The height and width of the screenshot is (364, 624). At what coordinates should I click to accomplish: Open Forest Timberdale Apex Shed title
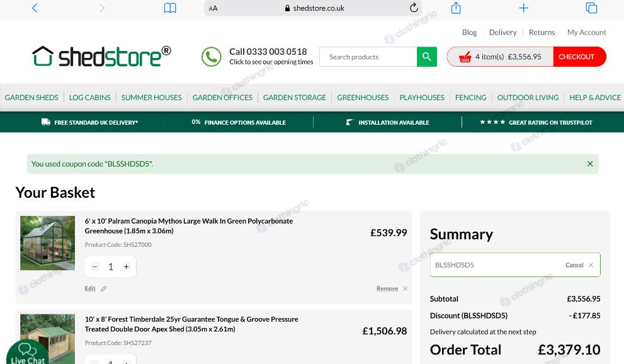(191, 324)
